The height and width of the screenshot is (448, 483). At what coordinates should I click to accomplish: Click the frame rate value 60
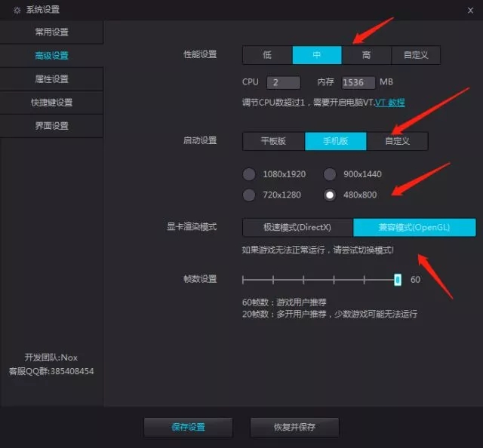[415, 280]
